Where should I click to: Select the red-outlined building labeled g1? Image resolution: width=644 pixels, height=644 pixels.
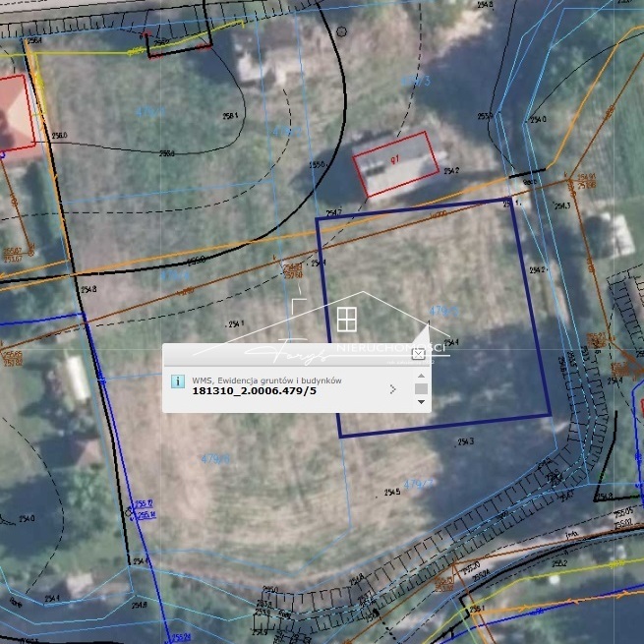click(x=395, y=162)
